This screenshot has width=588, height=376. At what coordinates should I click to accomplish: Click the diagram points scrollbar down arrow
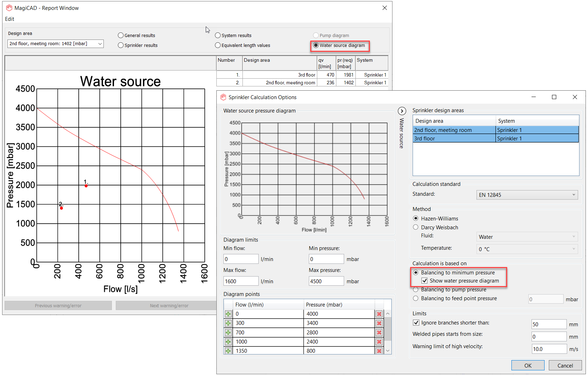388,351
